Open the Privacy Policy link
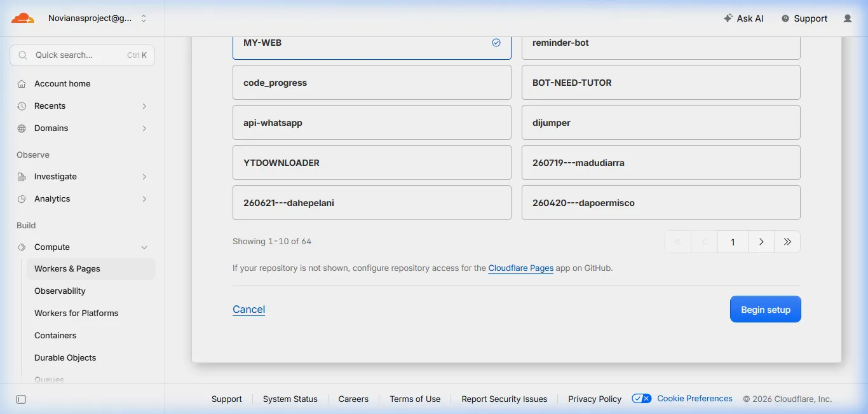This screenshot has width=868, height=414. tap(595, 399)
